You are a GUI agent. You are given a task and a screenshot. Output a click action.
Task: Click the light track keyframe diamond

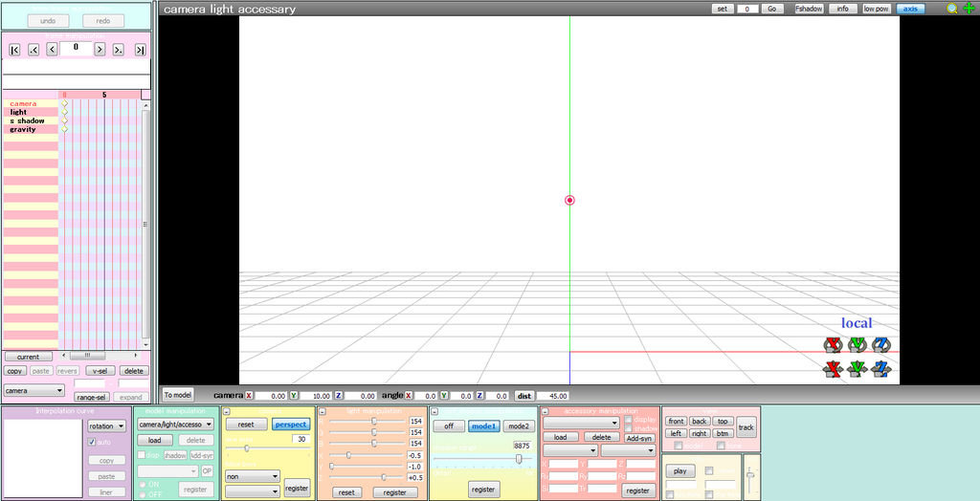[64, 112]
